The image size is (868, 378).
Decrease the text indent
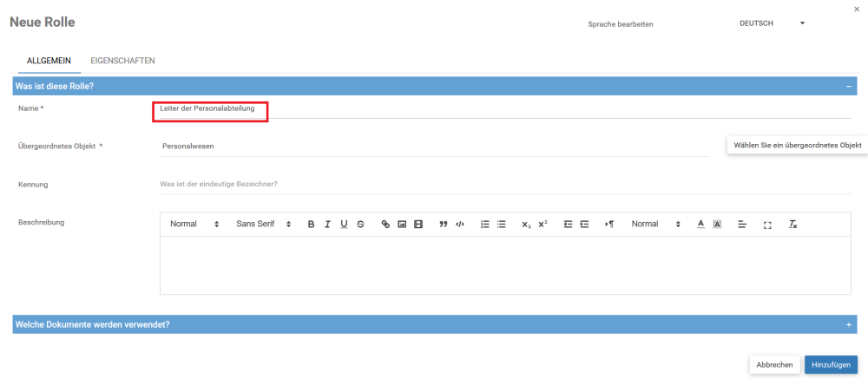[x=568, y=225]
